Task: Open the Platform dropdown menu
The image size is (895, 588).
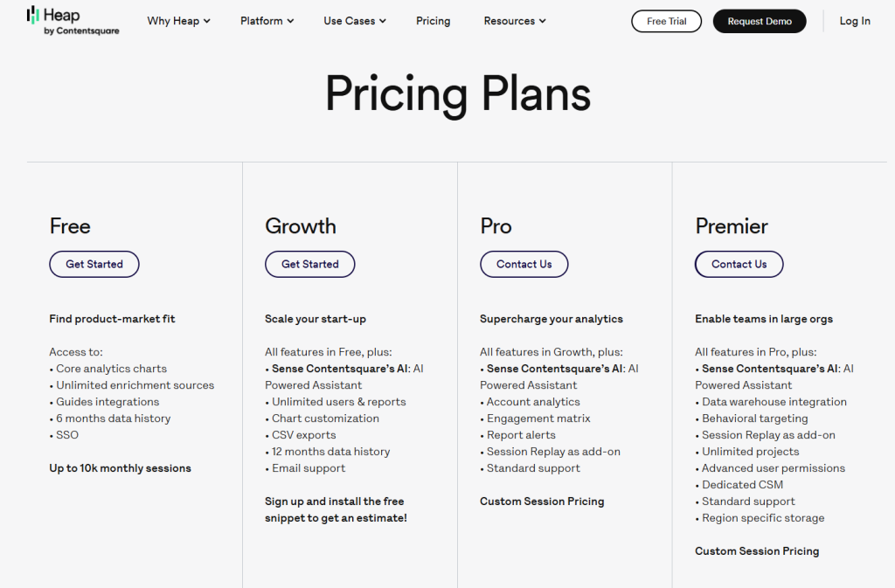Action: pyautogui.click(x=267, y=21)
